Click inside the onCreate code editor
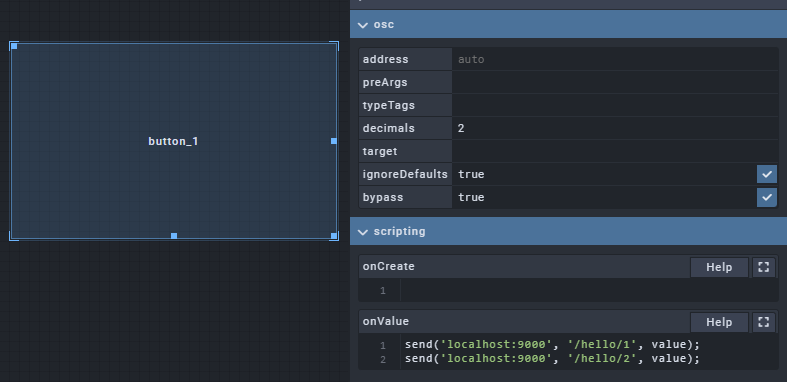 589,291
